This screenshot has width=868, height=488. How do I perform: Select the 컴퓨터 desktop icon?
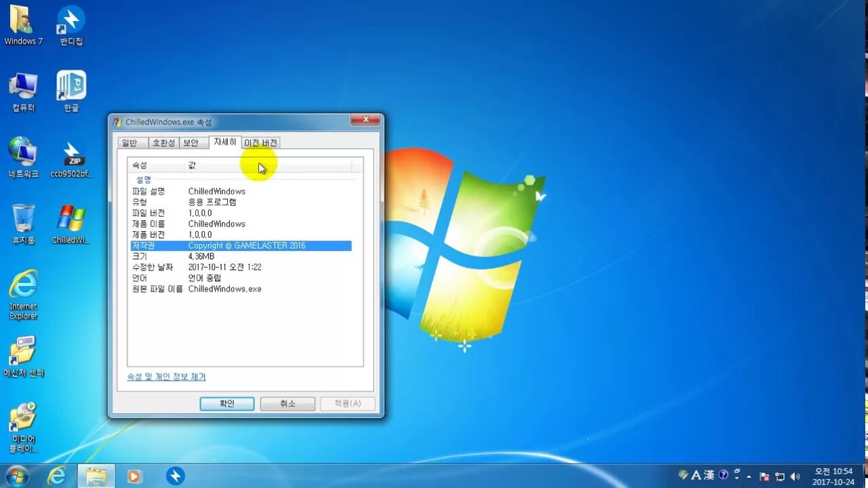click(x=23, y=91)
